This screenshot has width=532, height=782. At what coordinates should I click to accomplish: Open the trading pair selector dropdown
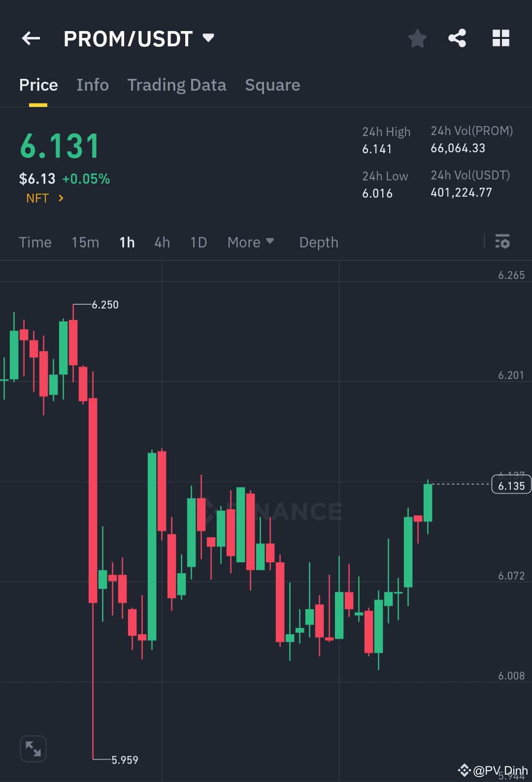[x=207, y=38]
